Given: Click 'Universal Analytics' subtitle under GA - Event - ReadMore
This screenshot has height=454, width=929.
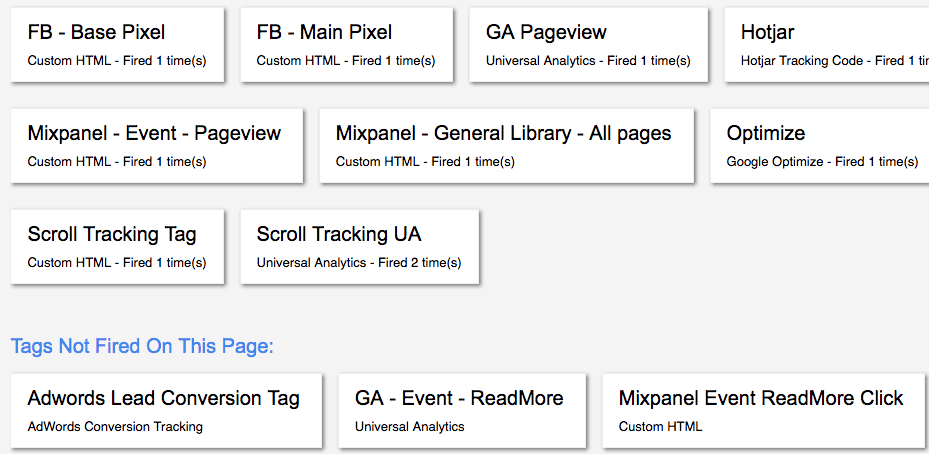Looking at the screenshot, I should pyautogui.click(x=410, y=427).
